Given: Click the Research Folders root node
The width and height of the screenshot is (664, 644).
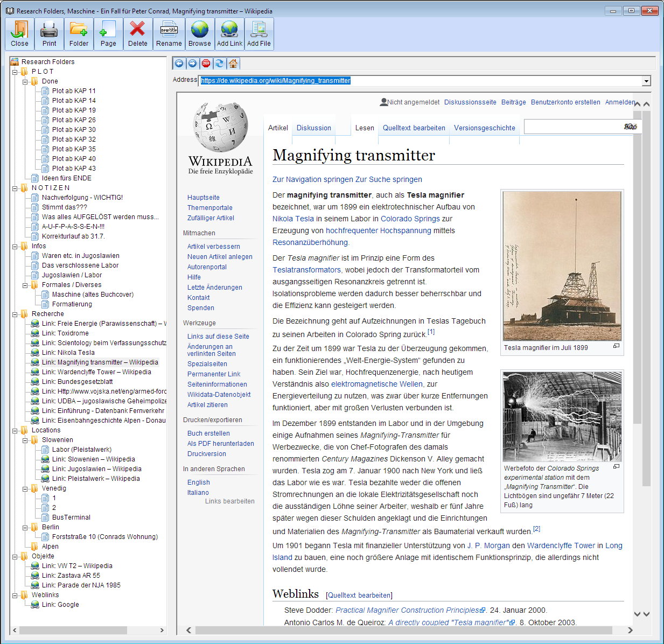Looking at the screenshot, I should tap(48, 62).
